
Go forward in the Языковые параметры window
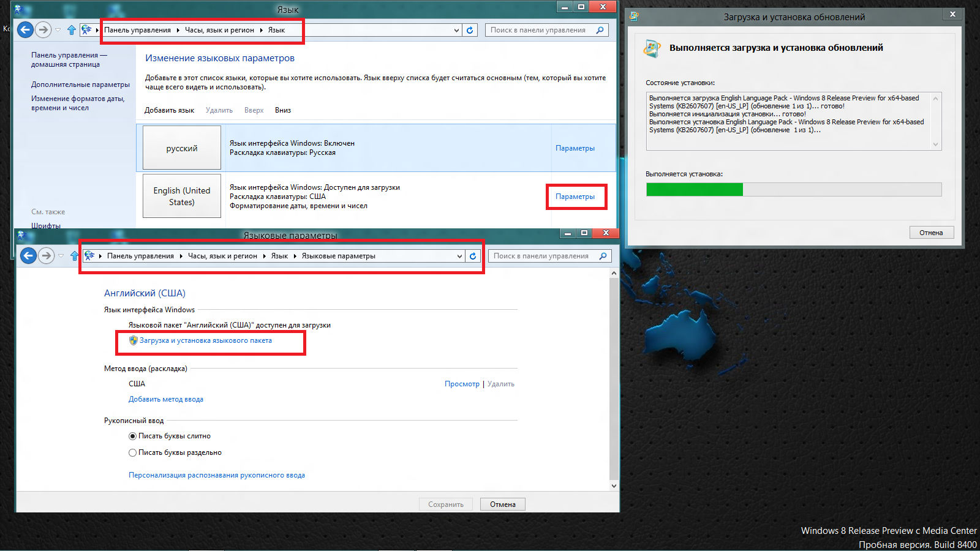coord(46,255)
